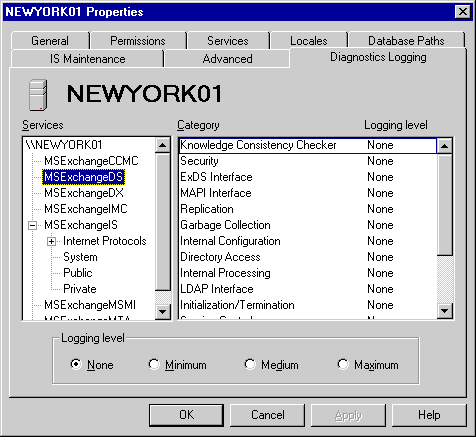Screen dimensions: 476x437
Task: Expand the Internet Protocols tree node
Action: (x=51, y=241)
